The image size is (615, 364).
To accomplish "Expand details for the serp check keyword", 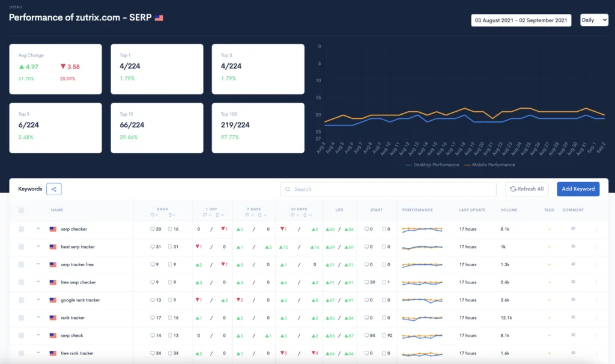I will click(38, 335).
